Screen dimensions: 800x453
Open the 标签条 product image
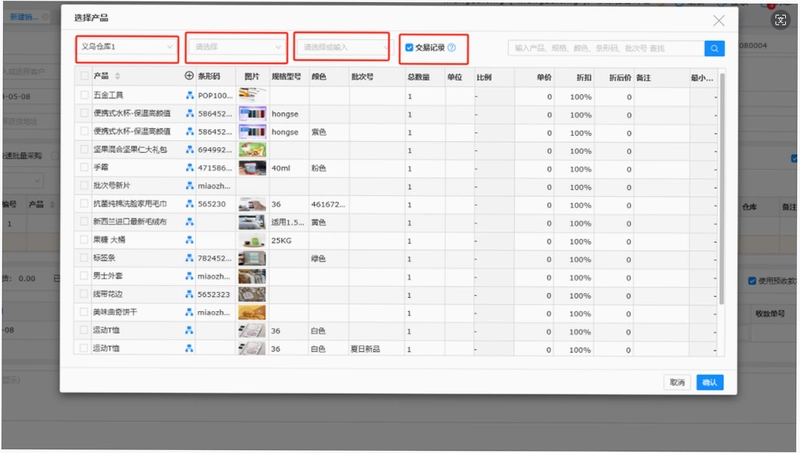coord(252,258)
